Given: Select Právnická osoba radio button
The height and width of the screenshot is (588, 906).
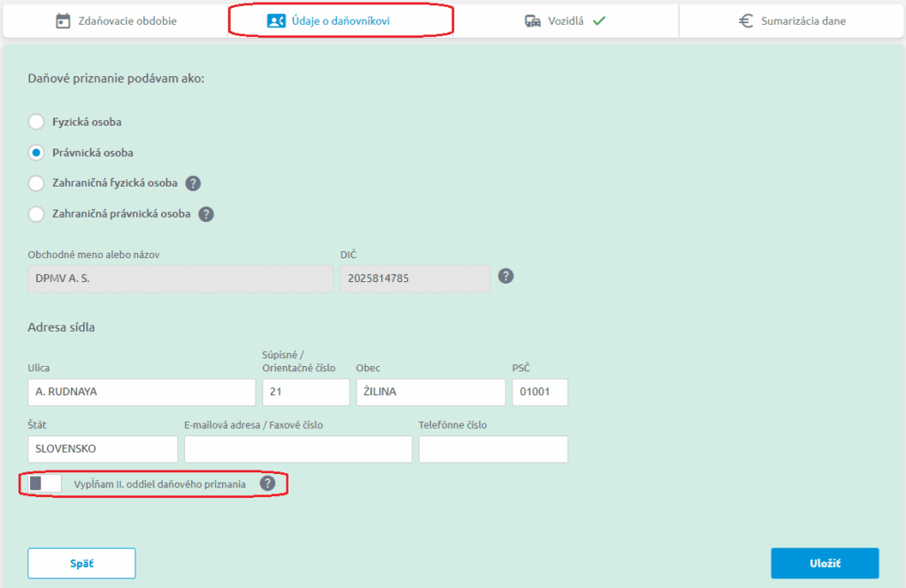Looking at the screenshot, I should [36, 152].
